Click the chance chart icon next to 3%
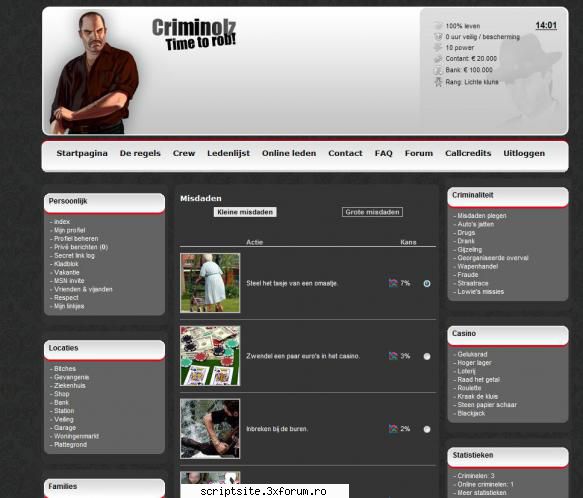Viewport: 583px width, 498px height. (x=393, y=356)
